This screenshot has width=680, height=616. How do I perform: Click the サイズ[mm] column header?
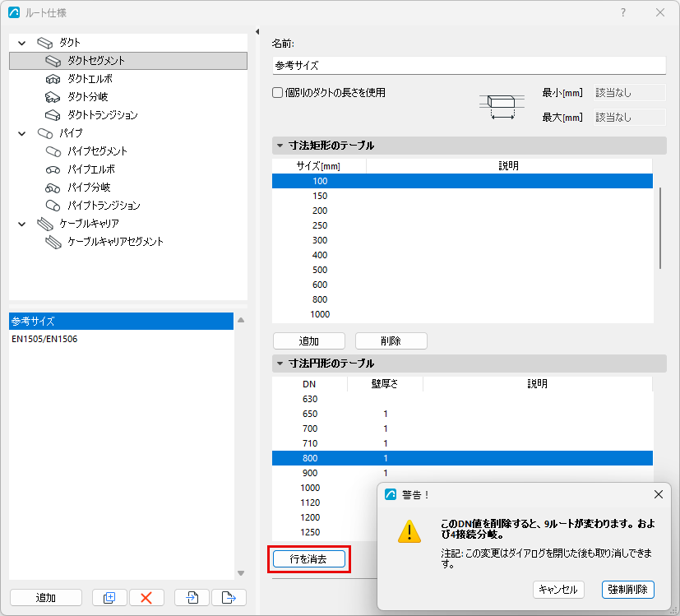click(x=319, y=165)
